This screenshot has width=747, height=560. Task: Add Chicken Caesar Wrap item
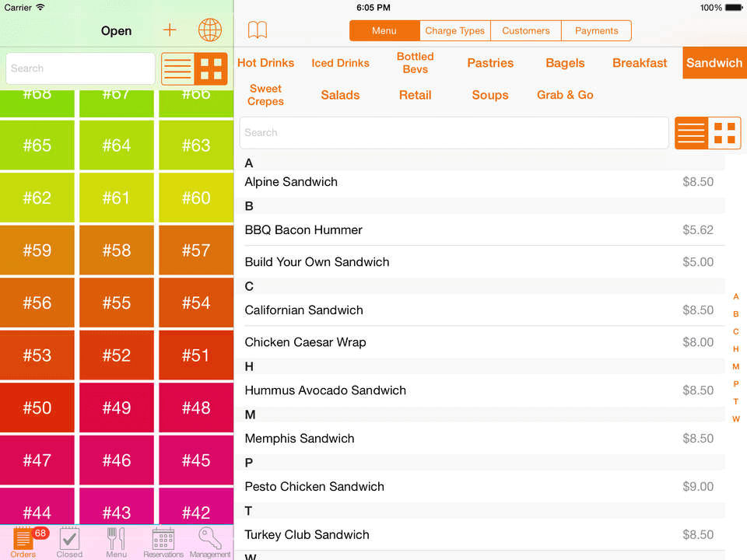coord(480,342)
